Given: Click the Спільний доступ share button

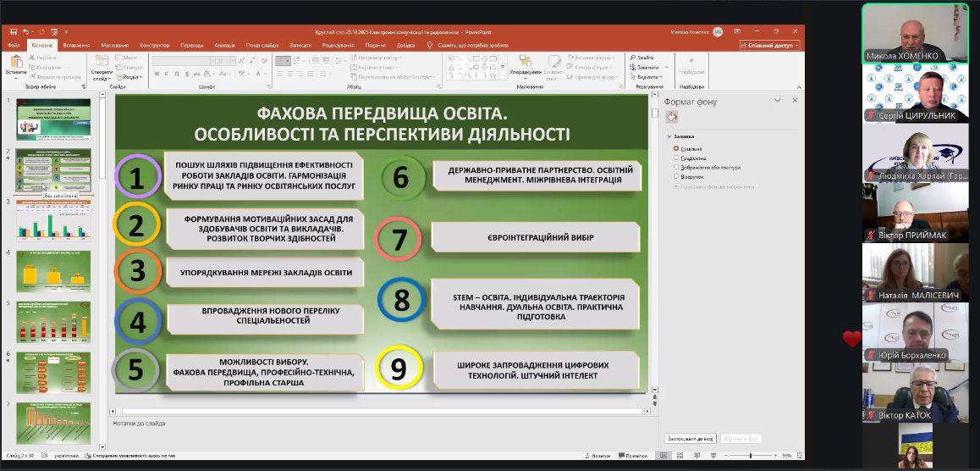Looking at the screenshot, I should point(771,45).
